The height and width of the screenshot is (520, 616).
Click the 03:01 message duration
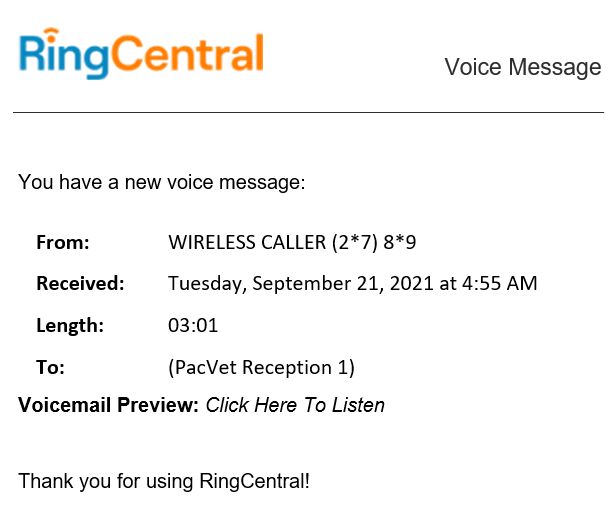[x=193, y=325]
